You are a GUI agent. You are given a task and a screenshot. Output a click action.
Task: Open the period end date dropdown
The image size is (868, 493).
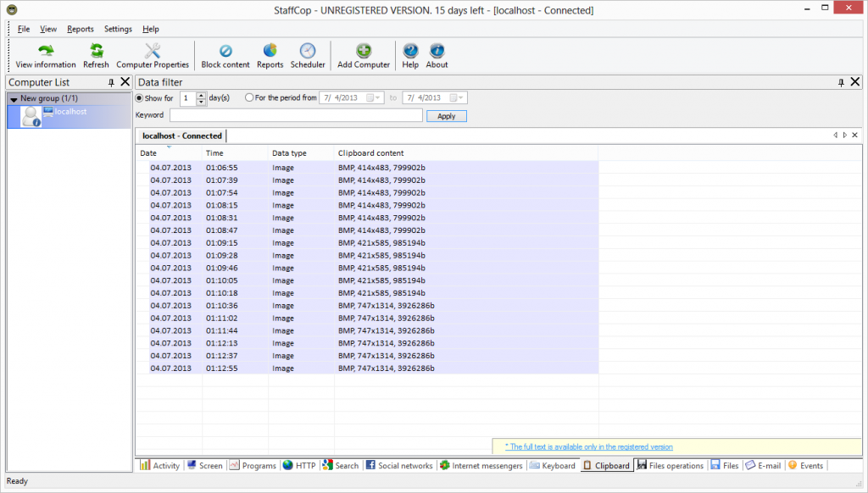(457, 98)
